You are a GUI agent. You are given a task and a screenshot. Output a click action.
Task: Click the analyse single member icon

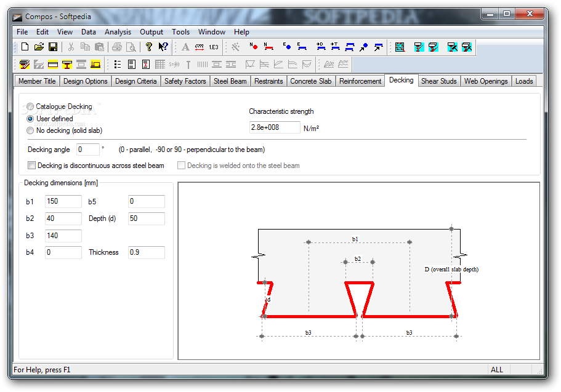tap(419, 47)
